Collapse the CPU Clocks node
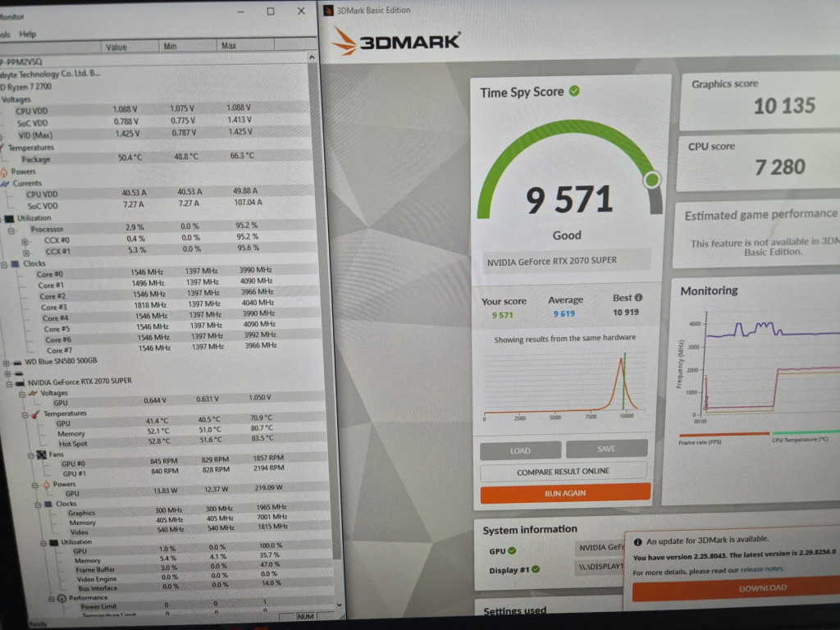The height and width of the screenshot is (630, 840). (4, 264)
